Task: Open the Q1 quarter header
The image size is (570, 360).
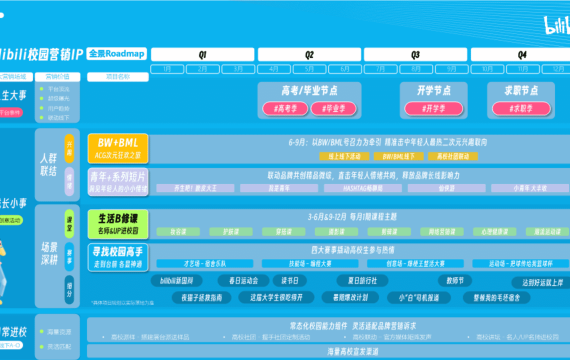Action: tap(202, 55)
